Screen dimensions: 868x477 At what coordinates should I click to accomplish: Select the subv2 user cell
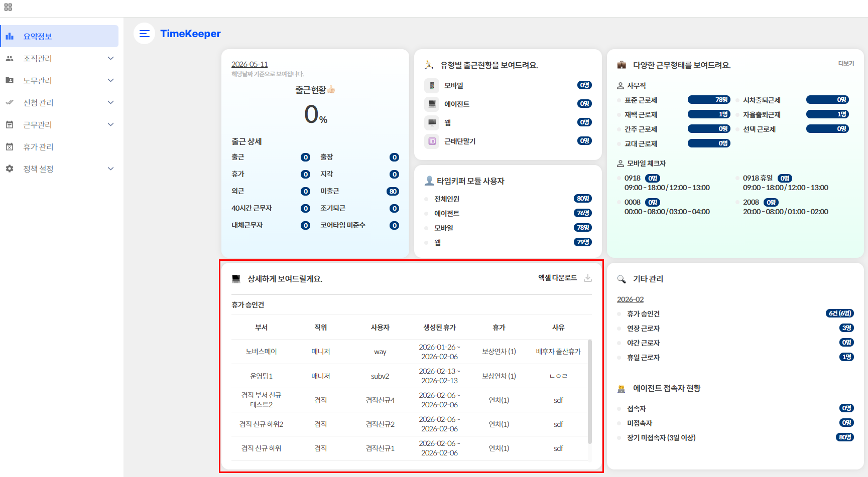tap(380, 376)
